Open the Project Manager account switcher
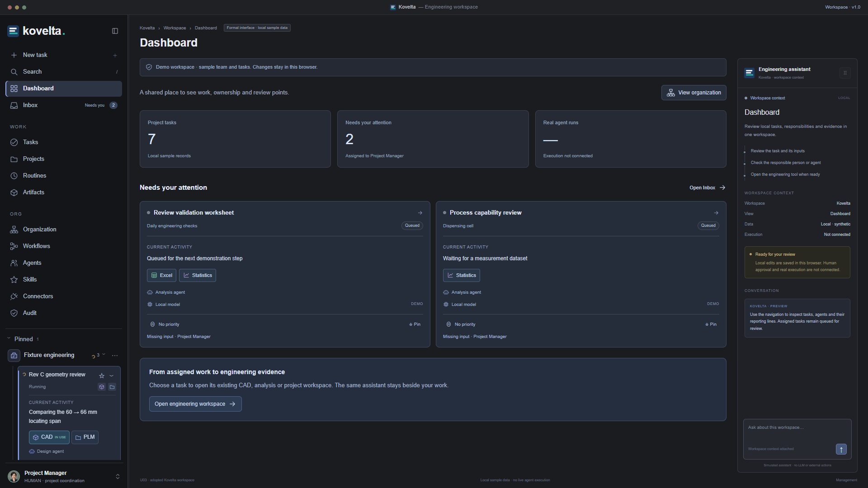This screenshot has height=488, width=868. (118, 477)
